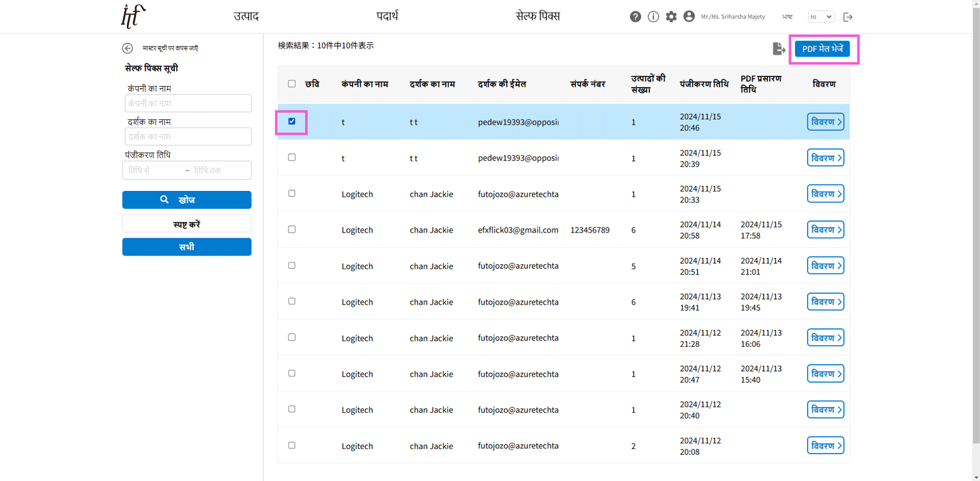Check the checkbox for the 2024/11/12 21:28 row
Viewport: 980px width, 481px height.
[292, 337]
